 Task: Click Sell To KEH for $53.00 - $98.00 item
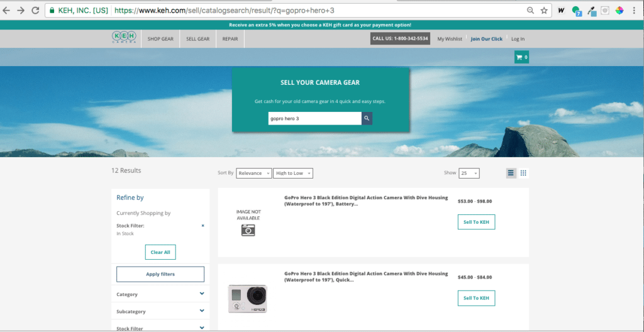coord(477,222)
